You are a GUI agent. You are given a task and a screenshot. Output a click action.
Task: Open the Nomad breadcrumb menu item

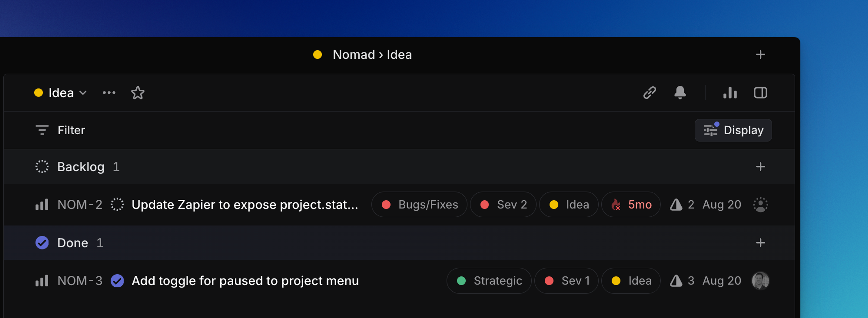click(354, 54)
